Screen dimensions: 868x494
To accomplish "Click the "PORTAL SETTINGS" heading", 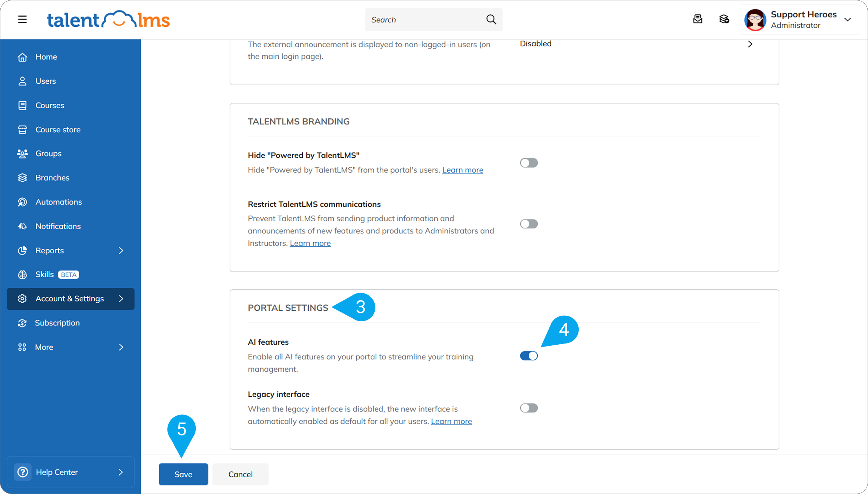I will point(288,308).
